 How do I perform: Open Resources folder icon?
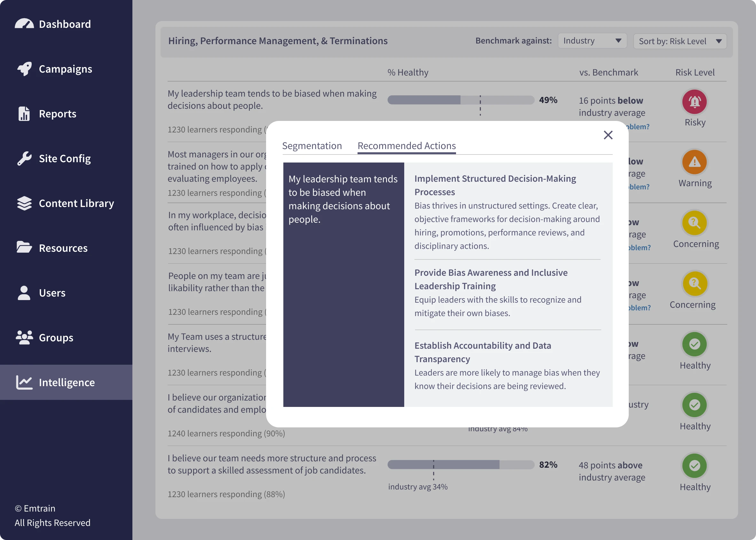(x=24, y=248)
